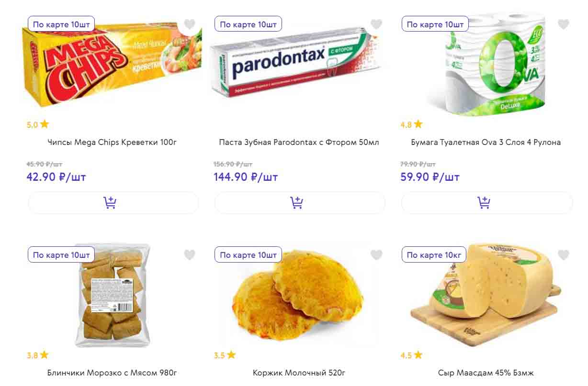Mark Коржик Молочный as favorite

376,255
